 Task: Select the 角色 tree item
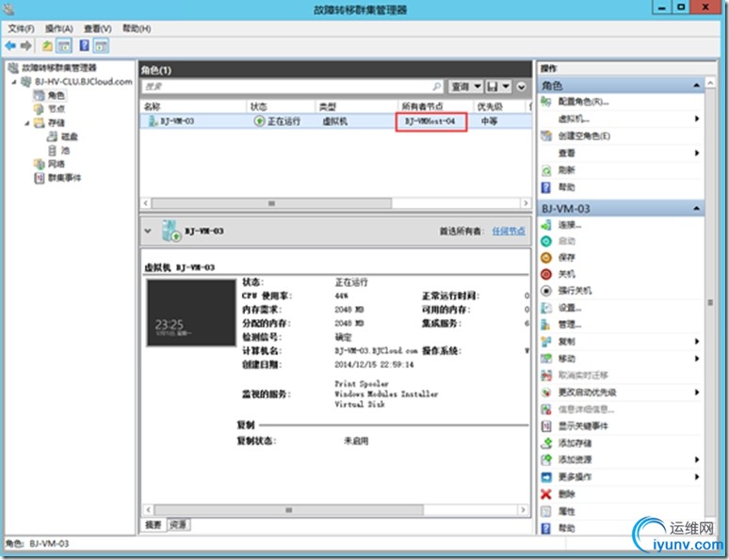[56, 95]
